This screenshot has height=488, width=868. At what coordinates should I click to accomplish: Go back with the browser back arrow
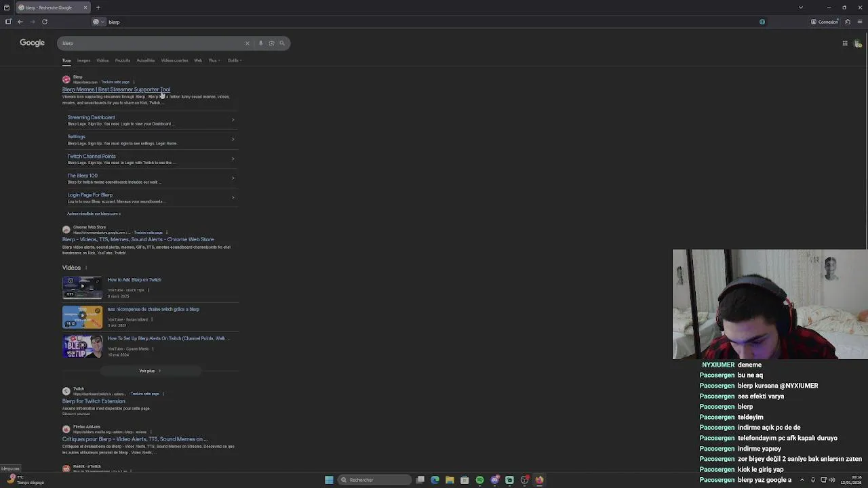pos(20,22)
